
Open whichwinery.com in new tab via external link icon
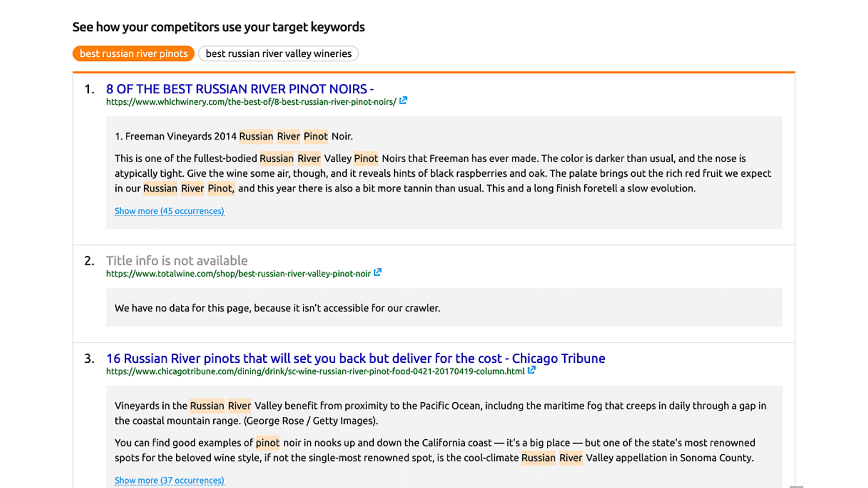pos(403,100)
